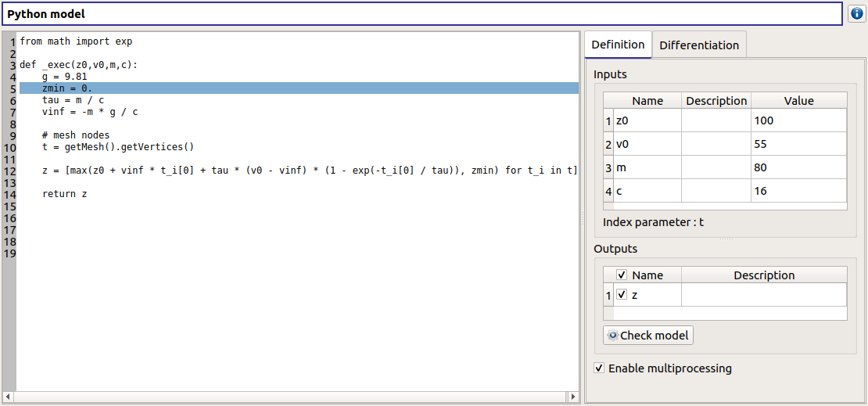
Task: Toggle the Enable multiprocessing checkbox
Action: [x=600, y=368]
